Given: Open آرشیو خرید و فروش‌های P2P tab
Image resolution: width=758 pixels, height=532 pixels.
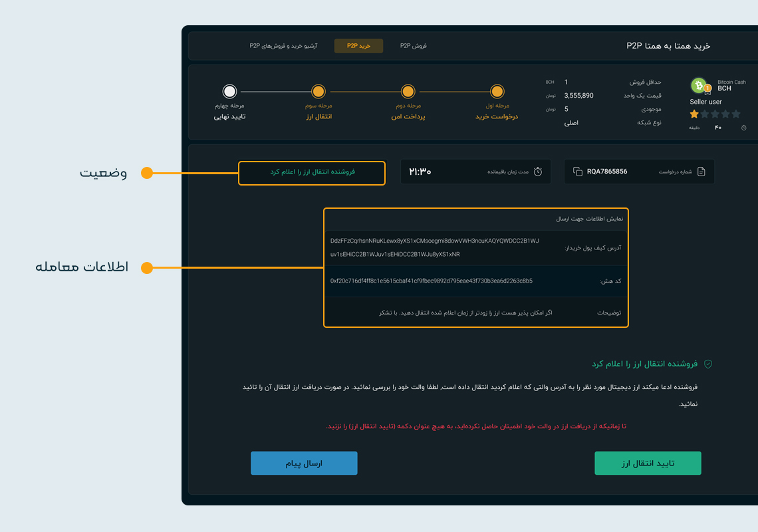Looking at the screenshot, I should click(x=283, y=46).
